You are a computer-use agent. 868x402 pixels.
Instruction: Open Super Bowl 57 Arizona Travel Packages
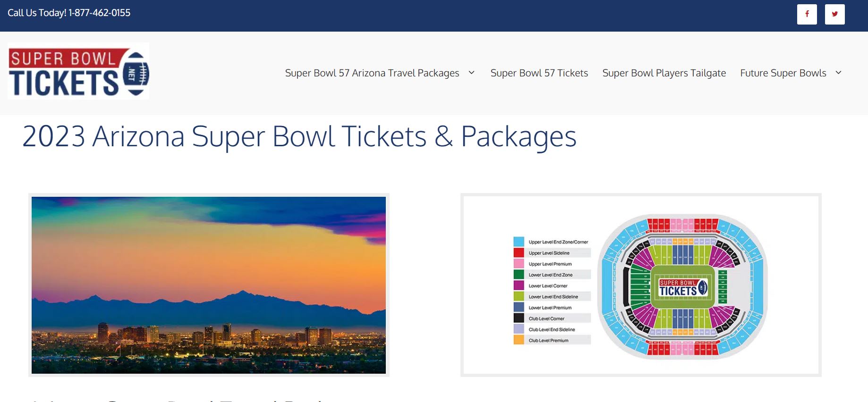click(372, 73)
